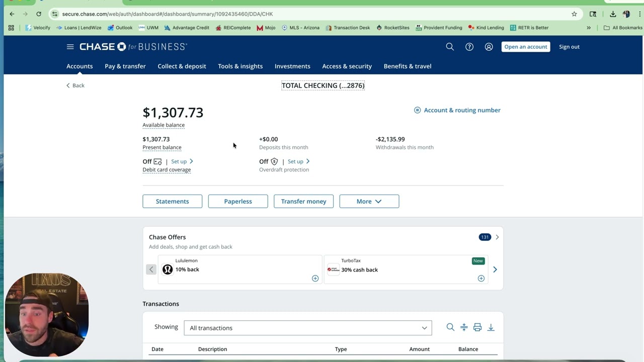Sort by the Date column header
This screenshot has width=644, height=362.
[x=157, y=349]
